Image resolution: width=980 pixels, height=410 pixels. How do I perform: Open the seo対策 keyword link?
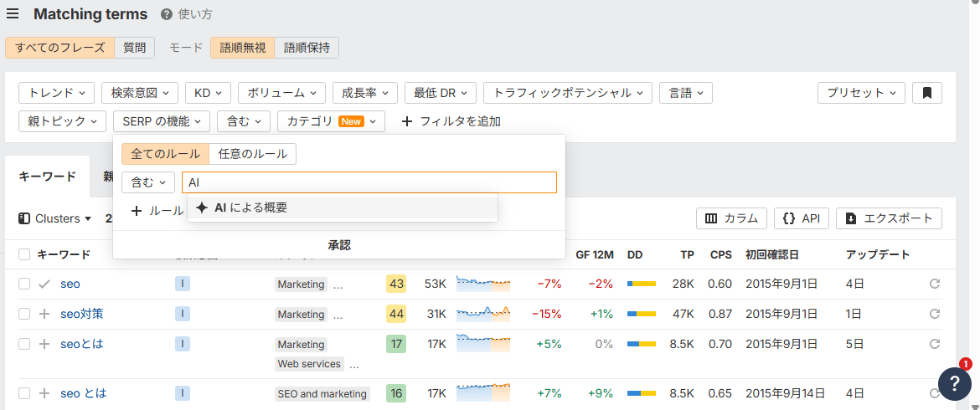82,314
